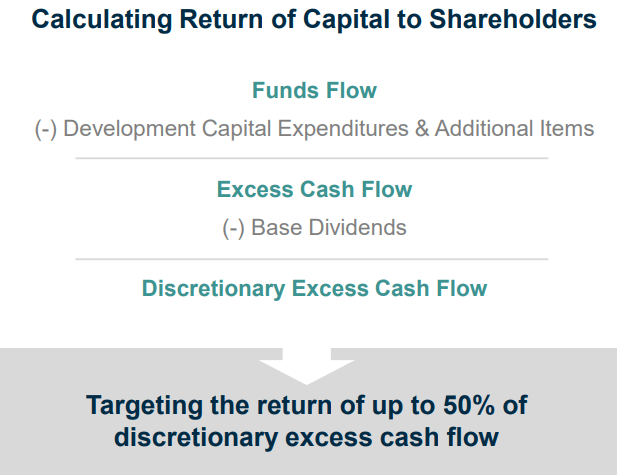This screenshot has height=475, width=617.
Task: Click the word 'Expenditures' in gray text
Action: (343, 129)
